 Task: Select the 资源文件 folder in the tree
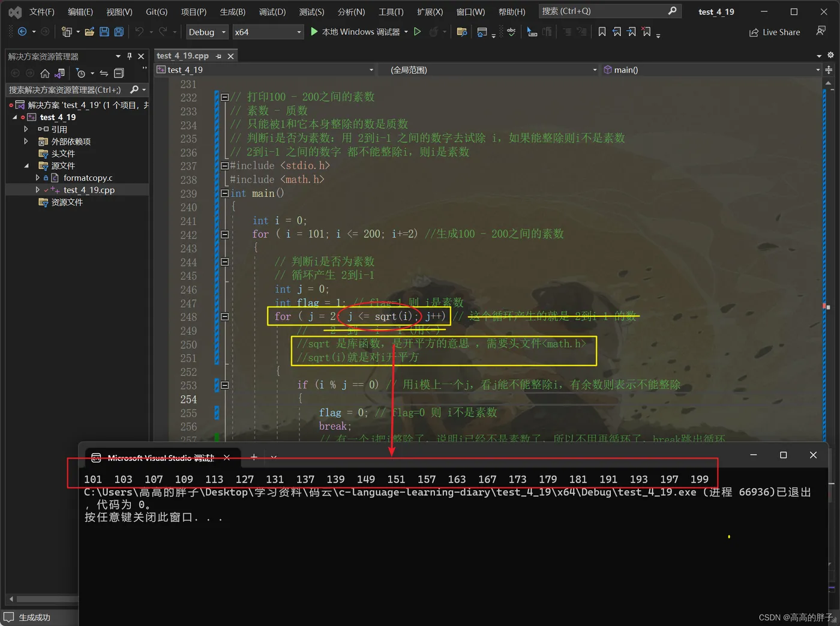tap(67, 202)
